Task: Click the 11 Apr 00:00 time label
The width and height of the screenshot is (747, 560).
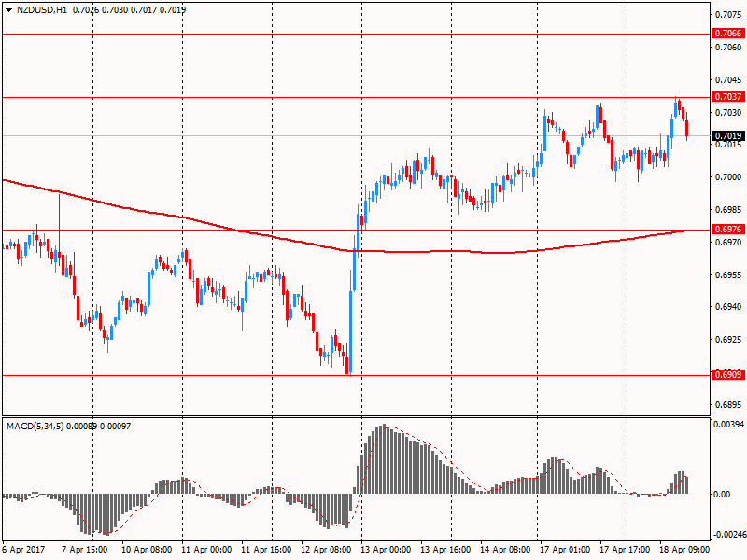Action: pyautogui.click(x=206, y=550)
